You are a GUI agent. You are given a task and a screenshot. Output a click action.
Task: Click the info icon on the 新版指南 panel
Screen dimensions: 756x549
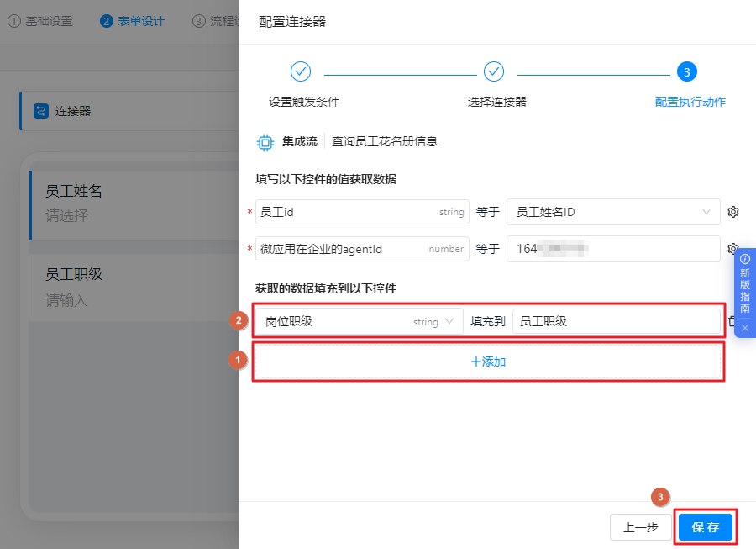point(745,258)
